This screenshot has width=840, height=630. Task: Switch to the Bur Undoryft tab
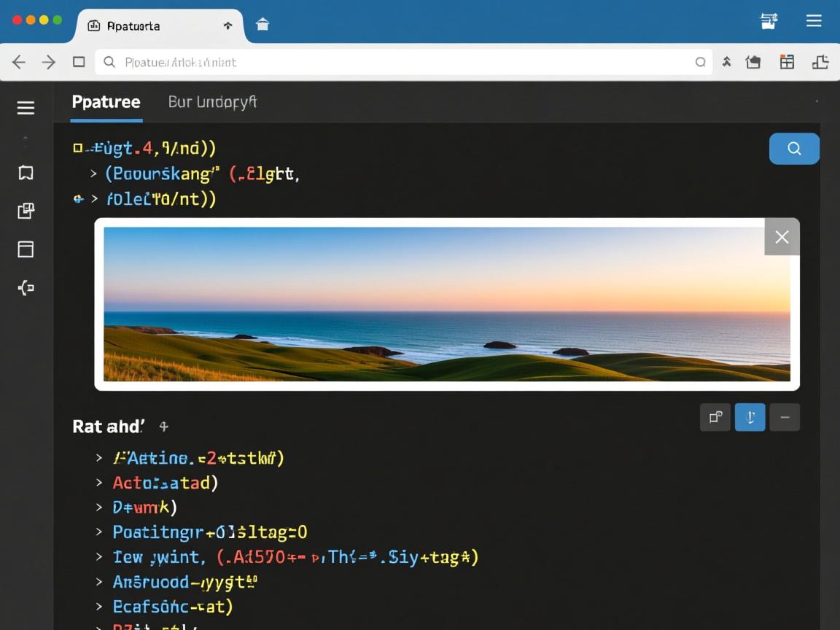(x=212, y=102)
